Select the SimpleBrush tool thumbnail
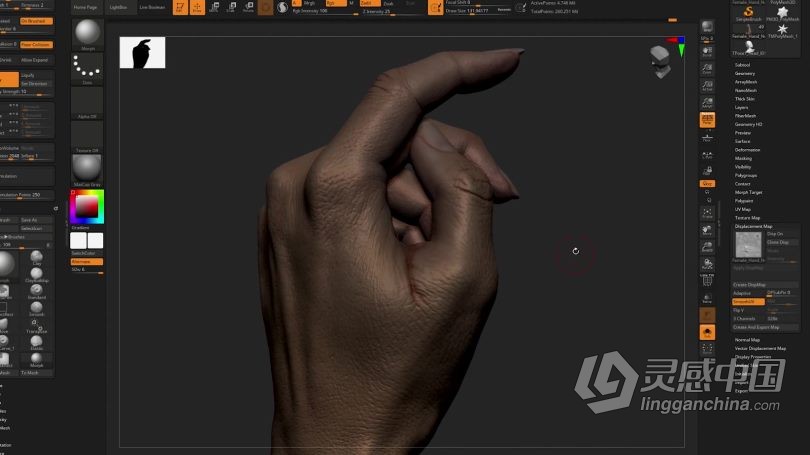Image resolution: width=810 pixels, height=455 pixels. click(x=748, y=13)
